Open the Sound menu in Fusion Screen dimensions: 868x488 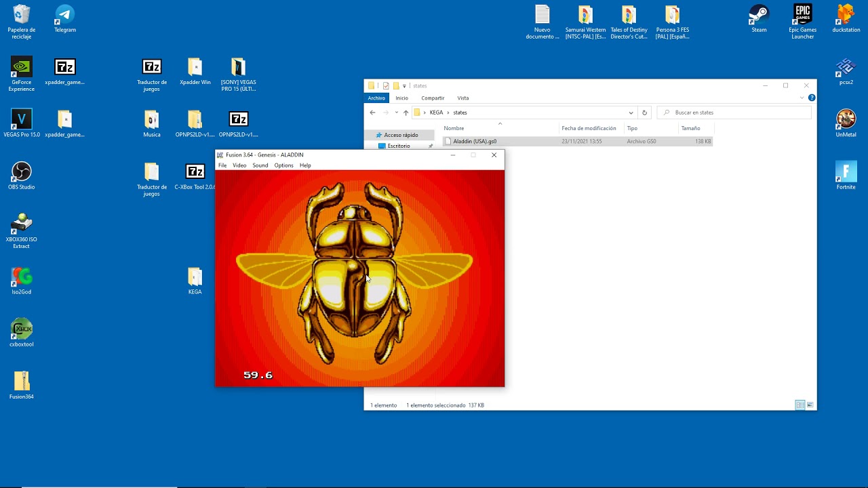pyautogui.click(x=260, y=165)
